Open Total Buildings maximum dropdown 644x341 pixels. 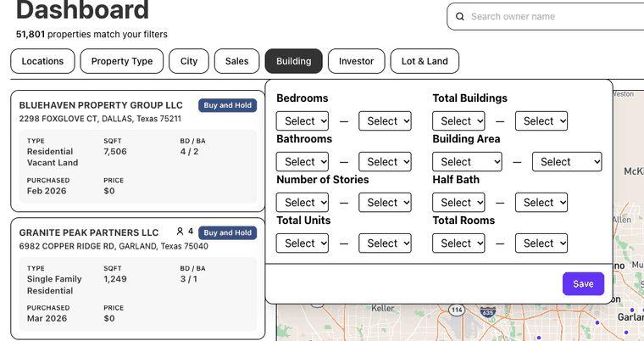(541, 121)
